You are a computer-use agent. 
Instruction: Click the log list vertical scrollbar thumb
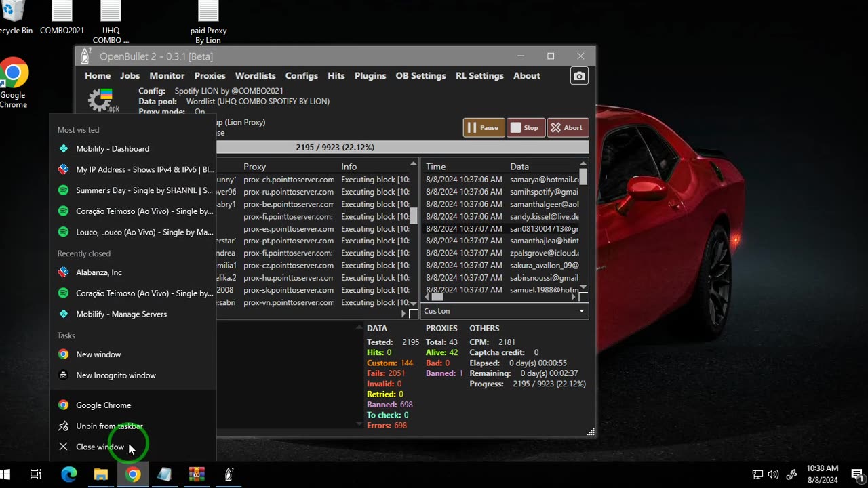[583, 178]
